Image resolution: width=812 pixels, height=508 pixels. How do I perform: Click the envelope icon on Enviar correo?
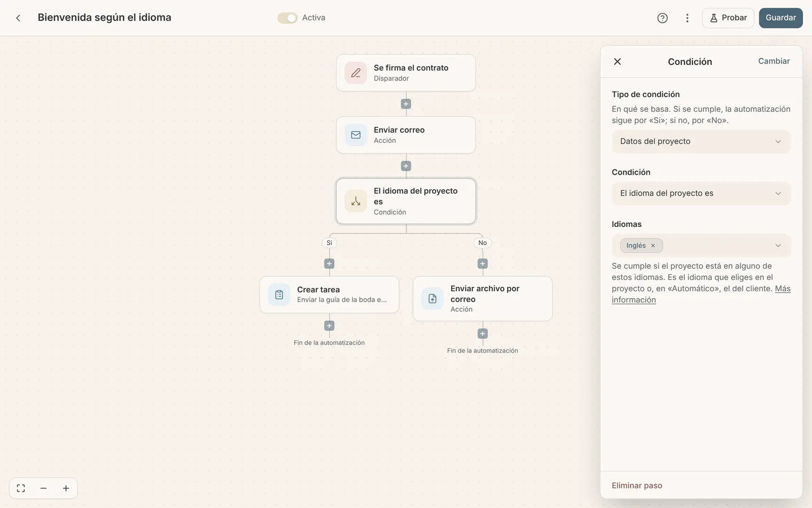click(x=356, y=135)
